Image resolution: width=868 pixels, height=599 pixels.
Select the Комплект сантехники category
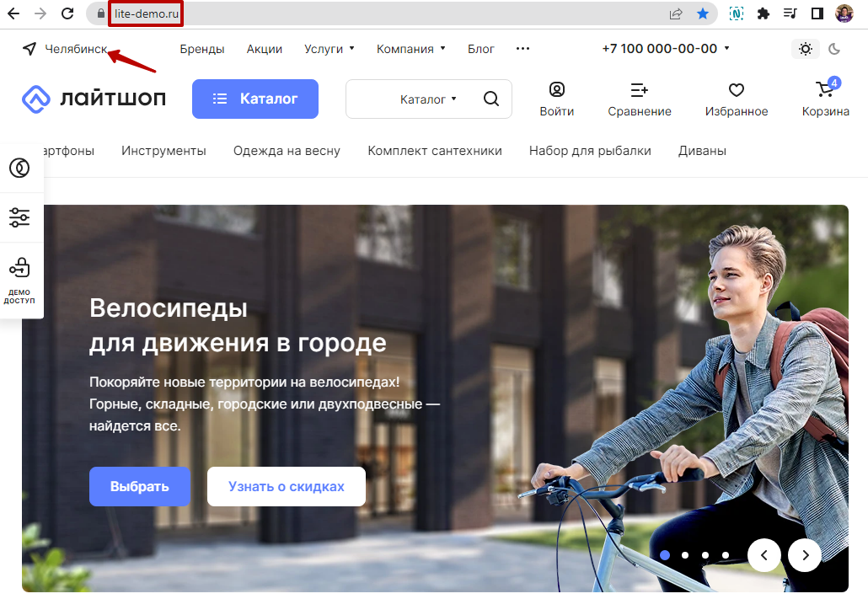coord(435,151)
